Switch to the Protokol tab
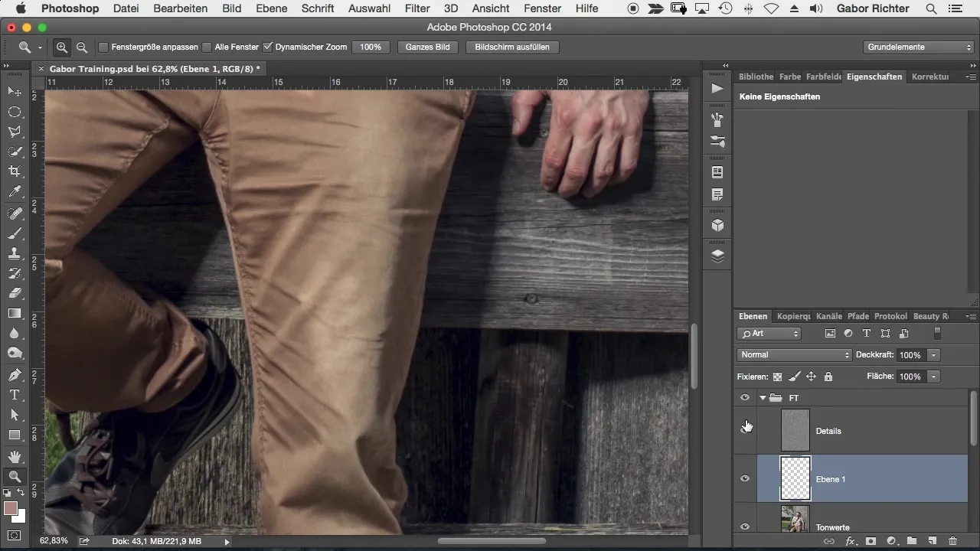The image size is (980, 551). 890,316
